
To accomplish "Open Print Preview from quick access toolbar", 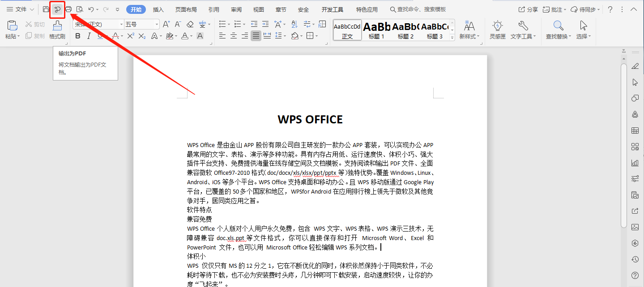I will (x=80, y=9).
